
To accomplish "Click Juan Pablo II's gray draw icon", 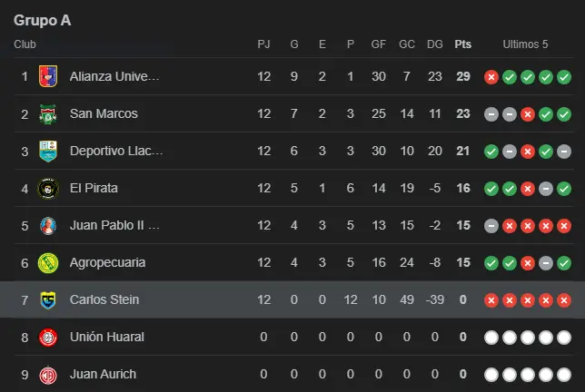I will pyautogui.click(x=491, y=226).
